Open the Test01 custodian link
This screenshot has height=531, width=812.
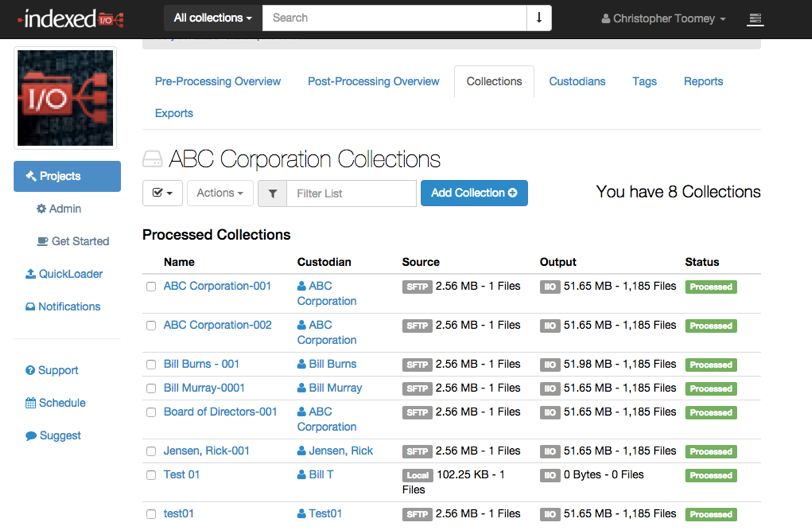click(320, 513)
